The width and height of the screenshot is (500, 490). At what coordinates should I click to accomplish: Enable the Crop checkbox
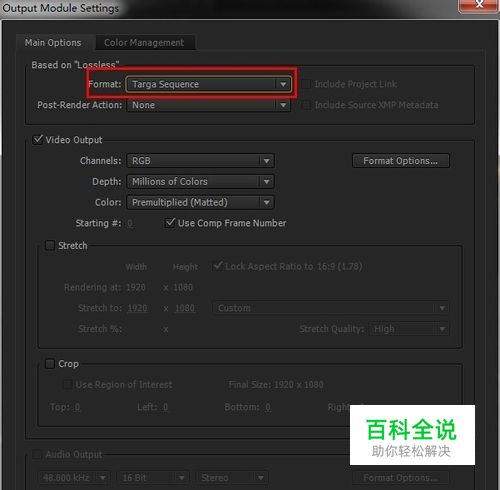(x=50, y=363)
